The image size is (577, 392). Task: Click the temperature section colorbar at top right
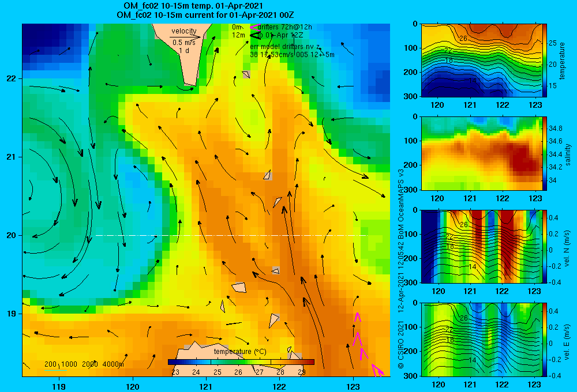pos(545,61)
